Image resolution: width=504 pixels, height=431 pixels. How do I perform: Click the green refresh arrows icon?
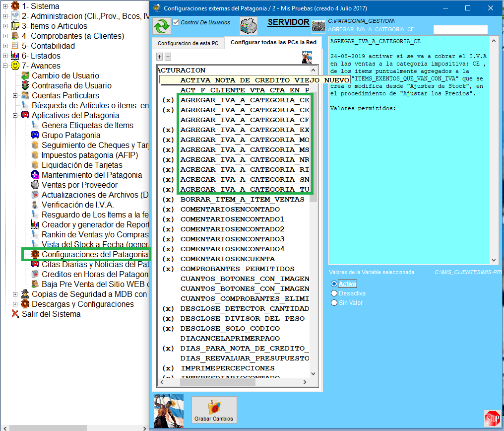click(161, 26)
